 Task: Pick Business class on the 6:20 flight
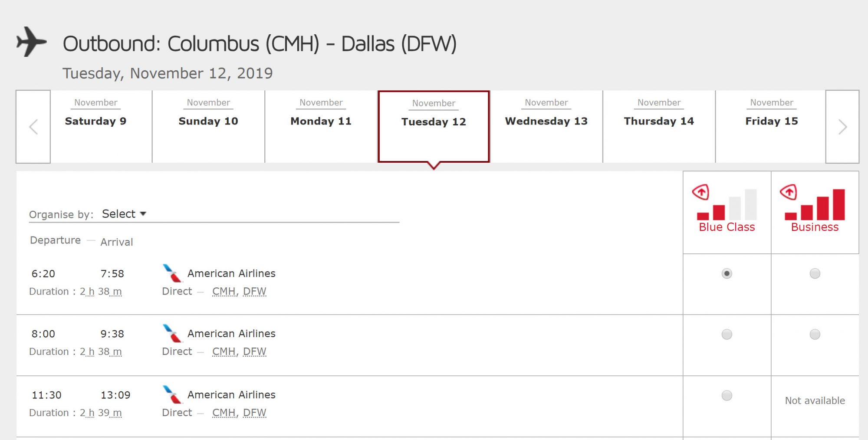[815, 273]
